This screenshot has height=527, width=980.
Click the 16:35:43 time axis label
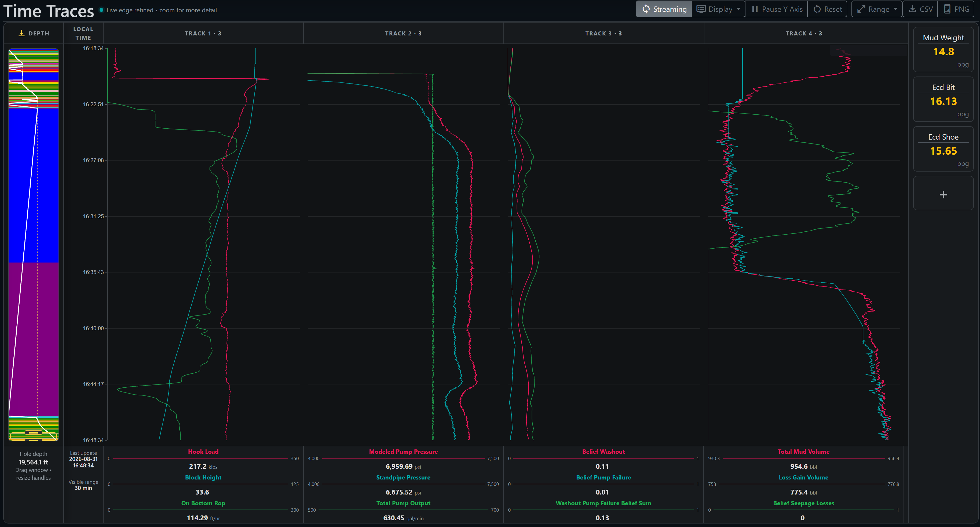[93, 272]
